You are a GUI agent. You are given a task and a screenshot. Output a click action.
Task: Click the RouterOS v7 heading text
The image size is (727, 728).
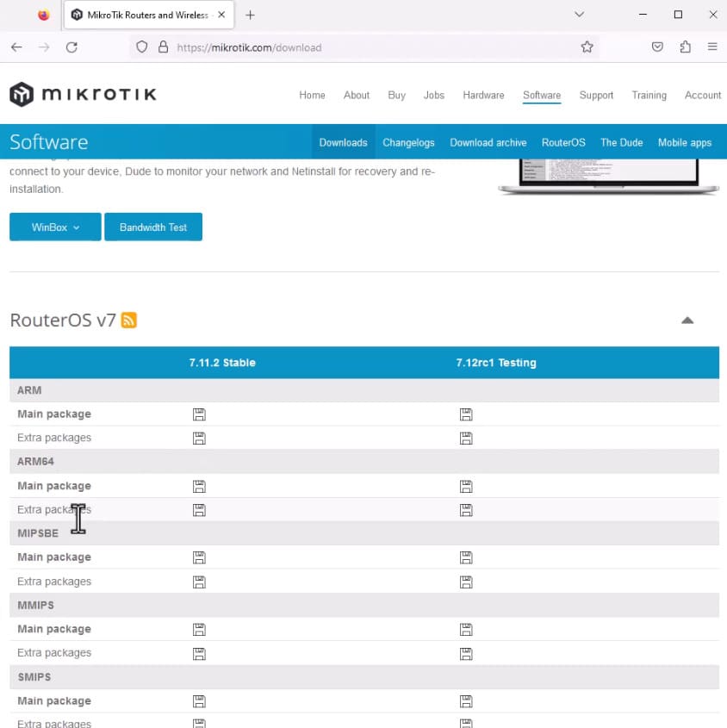point(63,320)
